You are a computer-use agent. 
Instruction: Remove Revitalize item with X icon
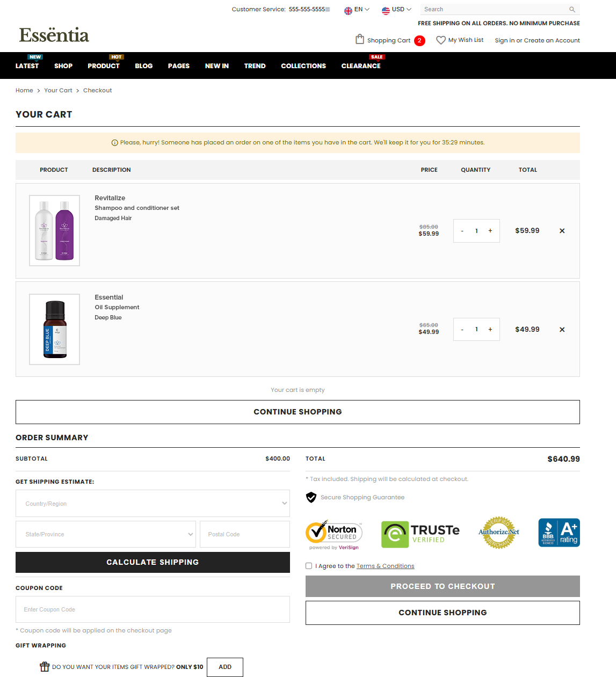point(562,231)
